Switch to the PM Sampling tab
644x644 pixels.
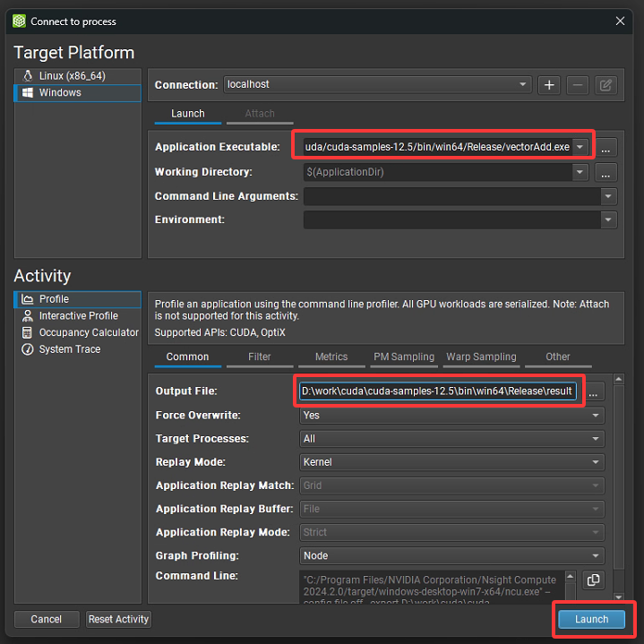403,356
